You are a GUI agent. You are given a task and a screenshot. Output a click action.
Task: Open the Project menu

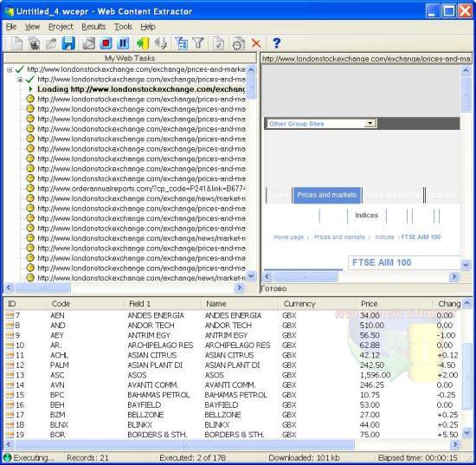coord(61,27)
